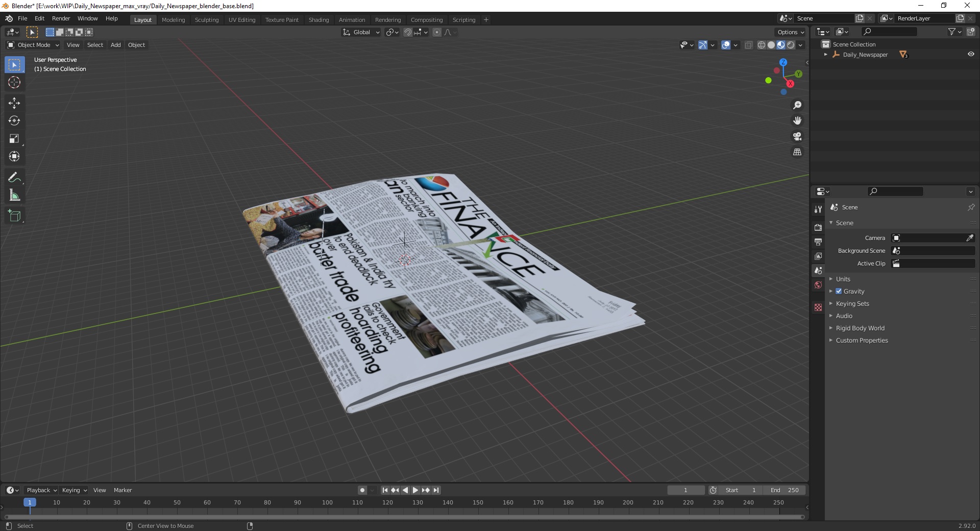Viewport: 980px width, 531px height.
Task: Expand the Custom Properties panel
Action: tap(862, 341)
